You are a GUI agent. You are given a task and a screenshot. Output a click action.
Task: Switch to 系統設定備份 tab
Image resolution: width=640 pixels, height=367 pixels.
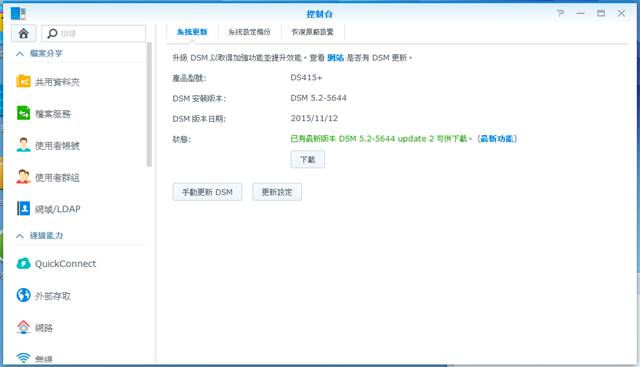(x=249, y=32)
